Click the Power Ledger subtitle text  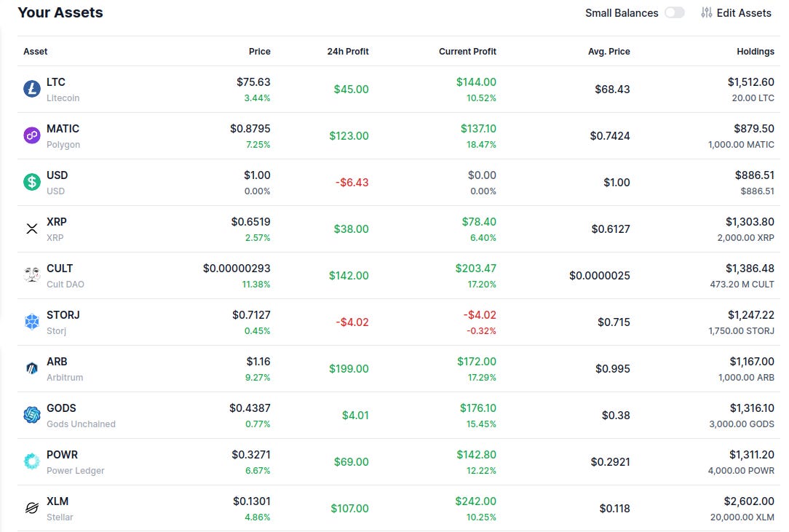(76, 470)
